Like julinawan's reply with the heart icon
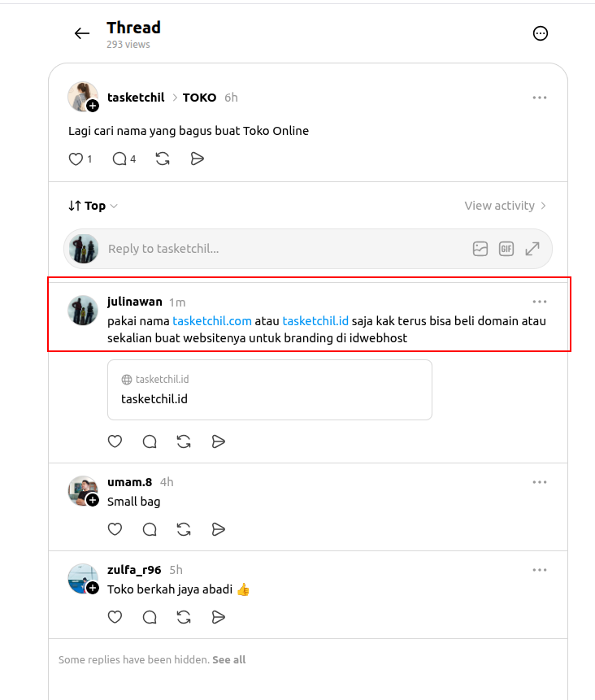The height and width of the screenshot is (700, 595). pyautogui.click(x=115, y=441)
